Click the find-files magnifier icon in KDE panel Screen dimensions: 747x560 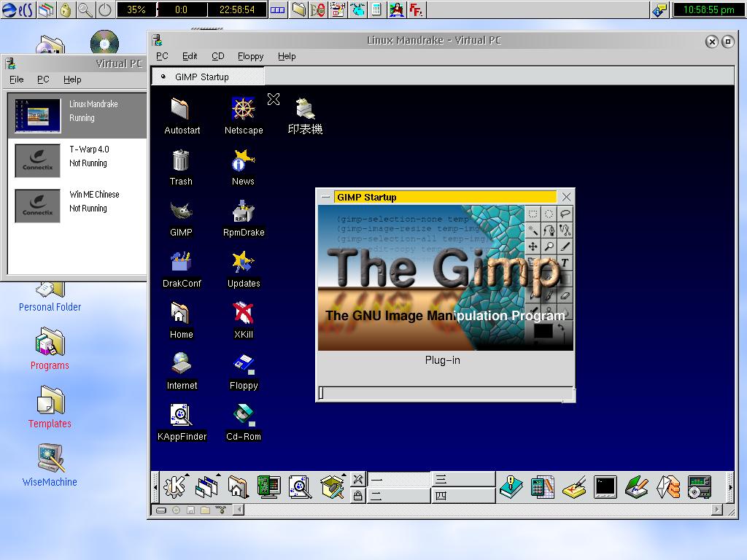(x=300, y=486)
